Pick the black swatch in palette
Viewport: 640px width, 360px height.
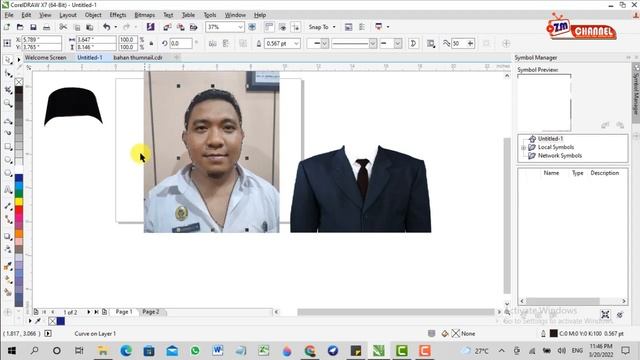point(19,90)
